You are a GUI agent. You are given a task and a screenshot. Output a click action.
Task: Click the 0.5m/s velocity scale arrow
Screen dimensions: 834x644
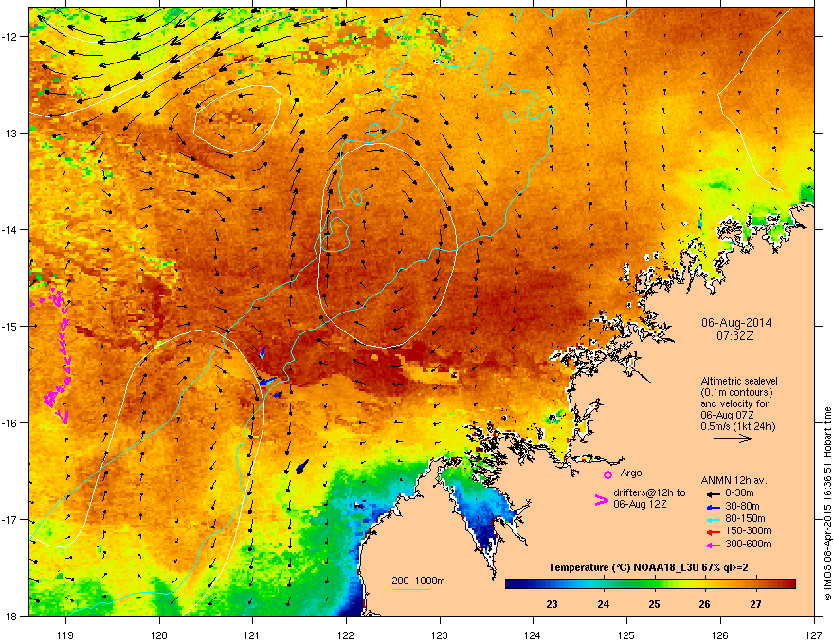733,438
